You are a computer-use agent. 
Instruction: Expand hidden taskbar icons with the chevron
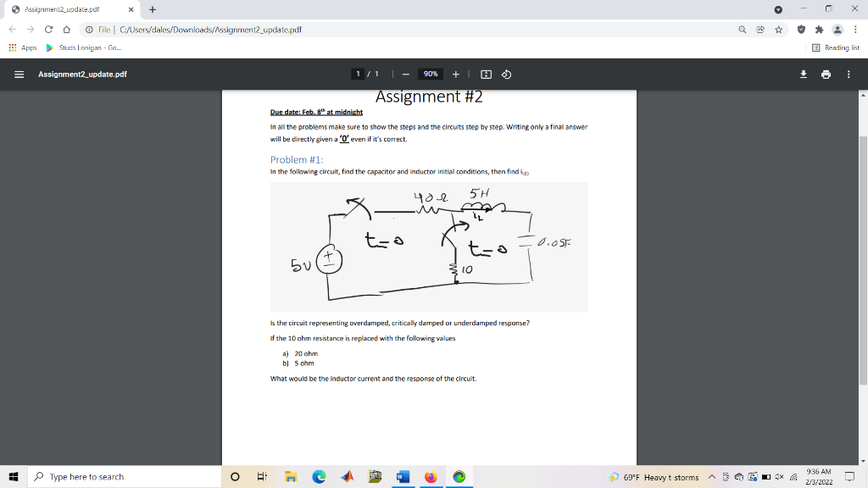(713, 476)
